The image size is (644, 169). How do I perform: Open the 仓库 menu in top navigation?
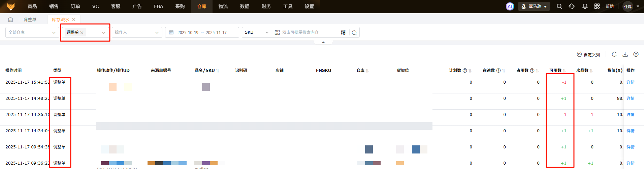click(201, 6)
